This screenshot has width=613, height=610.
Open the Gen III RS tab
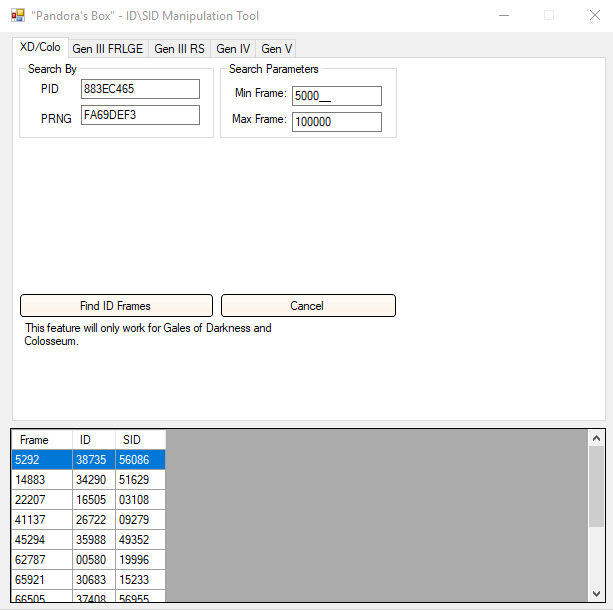(179, 49)
